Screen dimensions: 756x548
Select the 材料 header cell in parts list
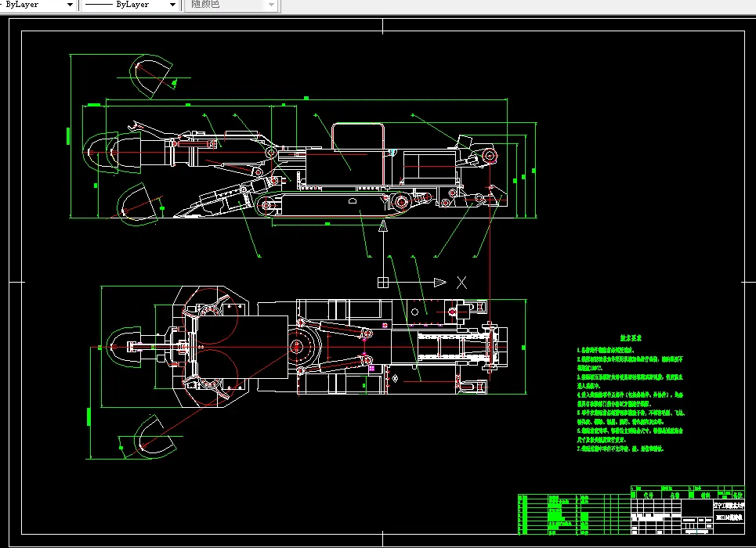[705, 495]
